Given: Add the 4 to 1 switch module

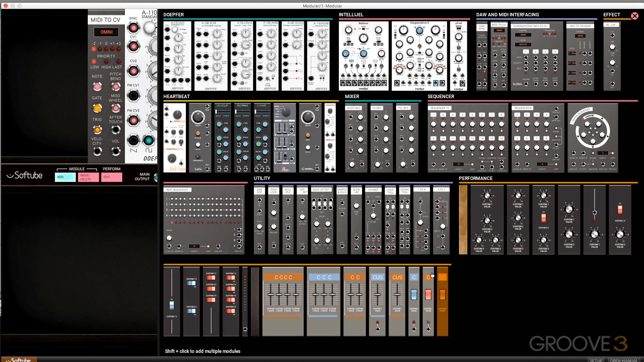Looking at the screenshot, I should pos(441,220).
